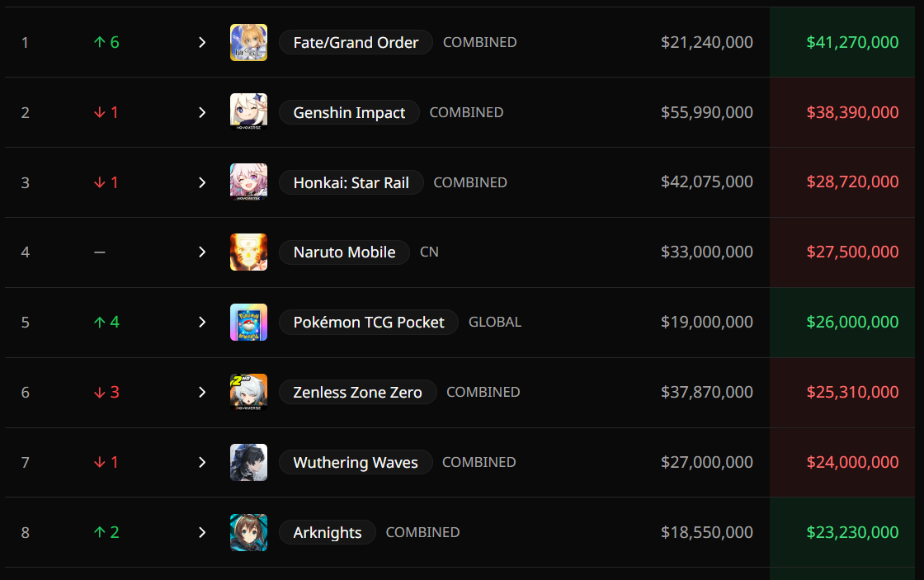Click the Wuthering Waves game icon
The height and width of the screenshot is (580, 924).
click(248, 463)
